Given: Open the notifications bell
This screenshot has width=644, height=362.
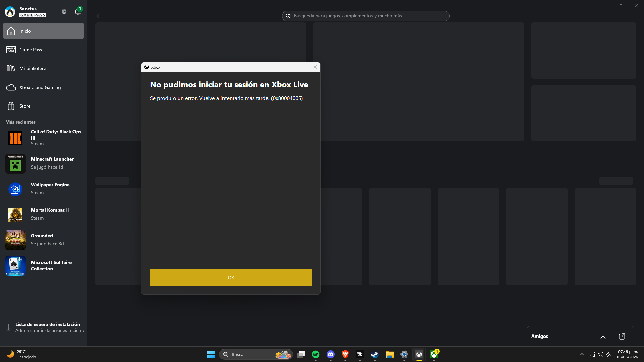Looking at the screenshot, I should click(78, 12).
